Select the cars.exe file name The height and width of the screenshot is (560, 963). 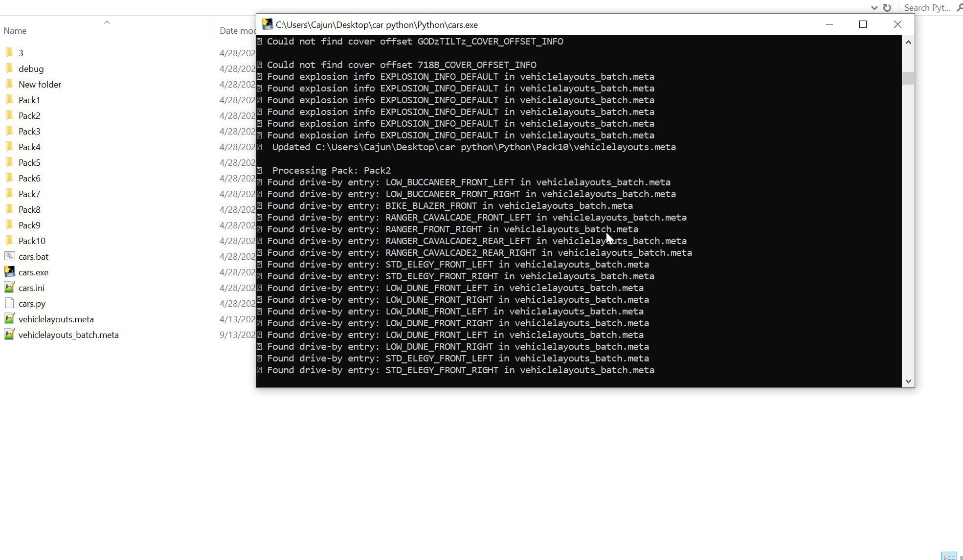pyautogui.click(x=33, y=272)
